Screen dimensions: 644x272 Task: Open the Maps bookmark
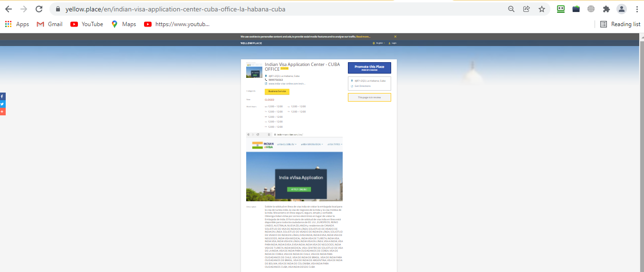click(124, 24)
